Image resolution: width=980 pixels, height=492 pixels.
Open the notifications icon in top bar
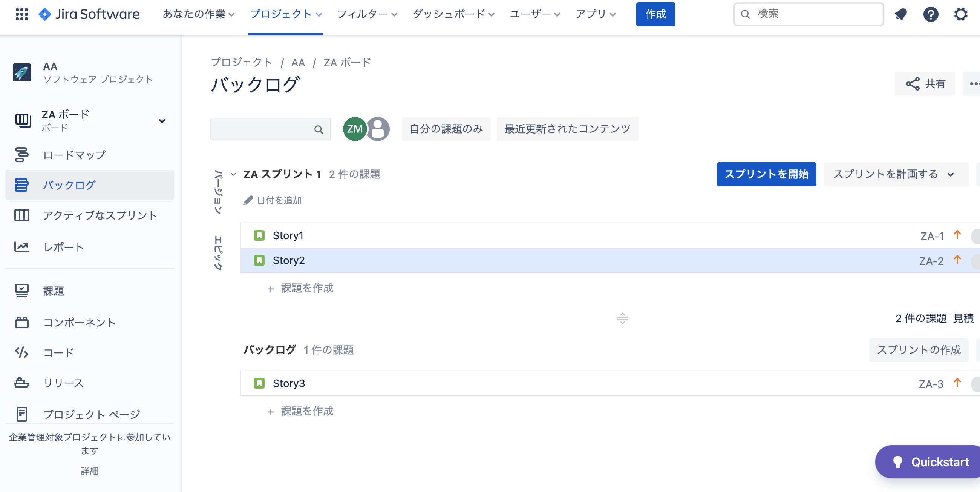pos(901,14)
